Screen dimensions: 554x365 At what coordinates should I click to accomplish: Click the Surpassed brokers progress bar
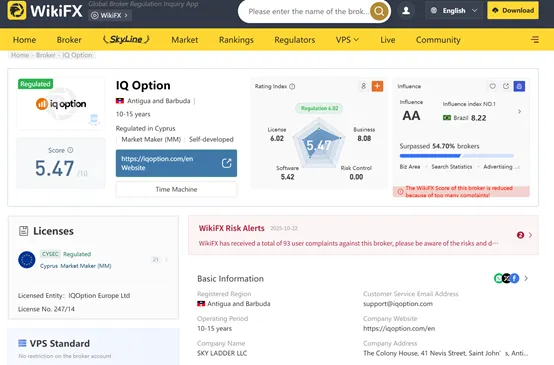click(456, 156)
